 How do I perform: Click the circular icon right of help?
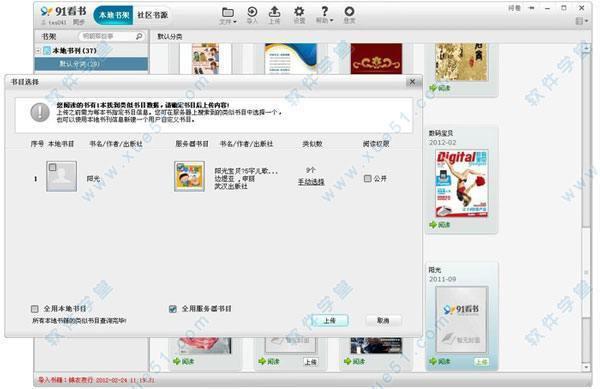pyautogui.click(x=349, y=11)
